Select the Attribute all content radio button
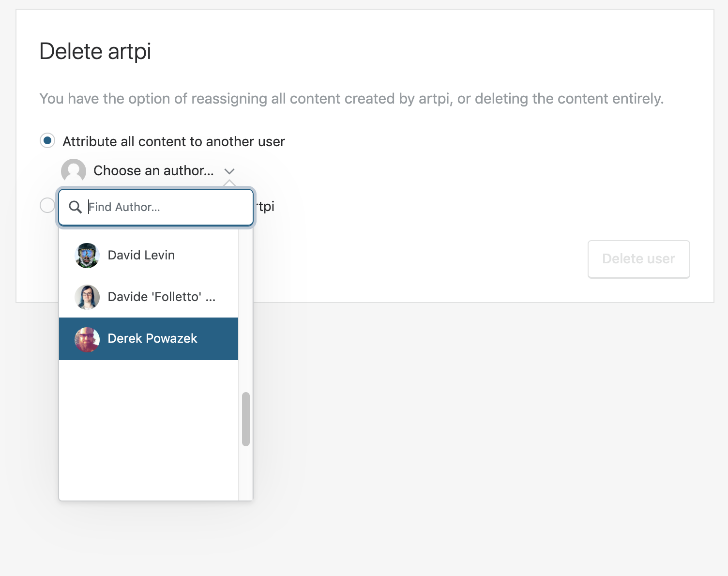The image size is (728, 576). (x=47, y=141)
